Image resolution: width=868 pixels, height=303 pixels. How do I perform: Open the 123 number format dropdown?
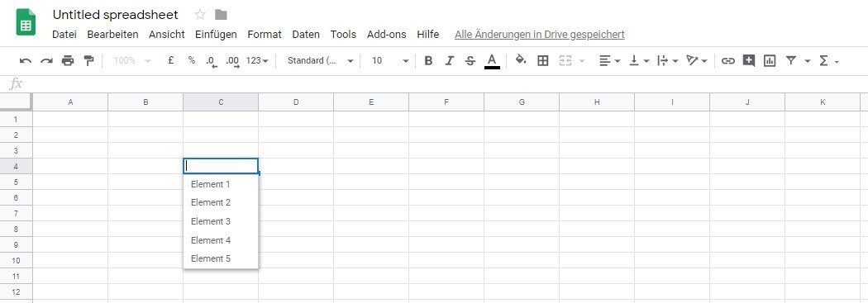click(x=257, y=61)
